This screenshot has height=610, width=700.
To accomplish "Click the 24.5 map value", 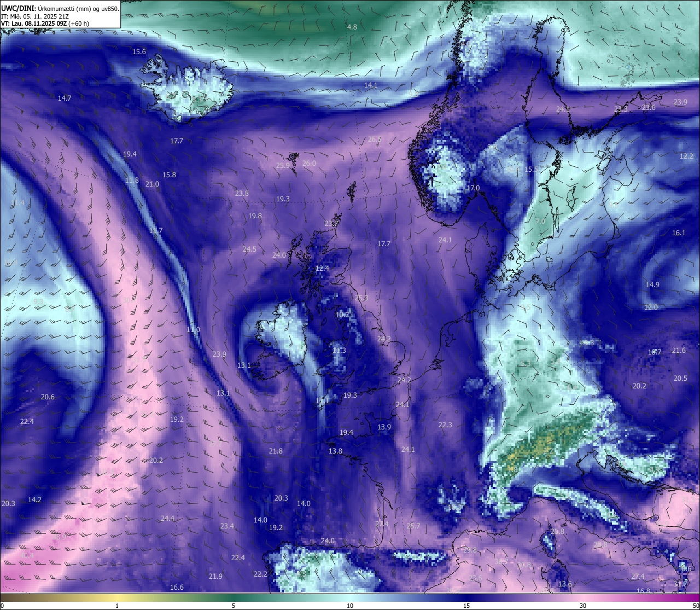I will tap(249, 249).
